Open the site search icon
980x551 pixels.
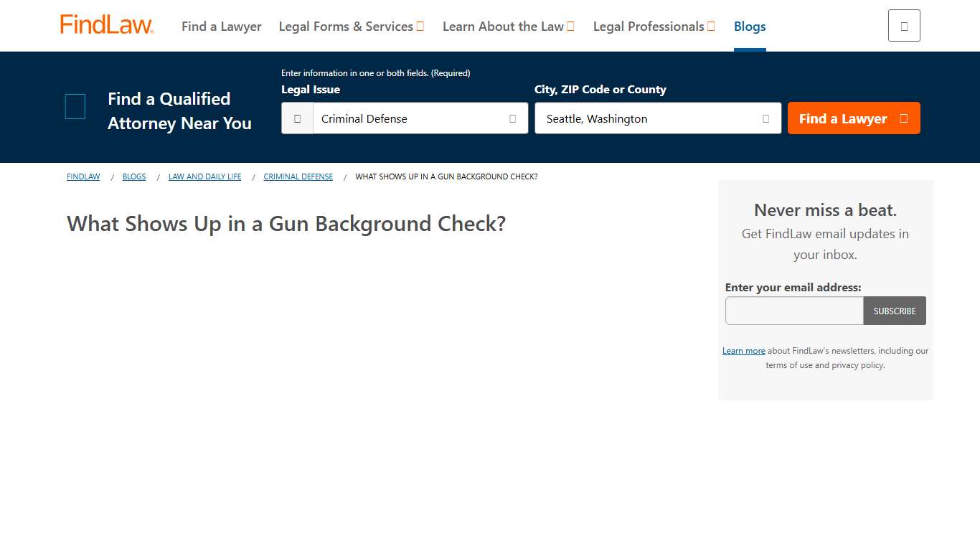tap(903, 24)
